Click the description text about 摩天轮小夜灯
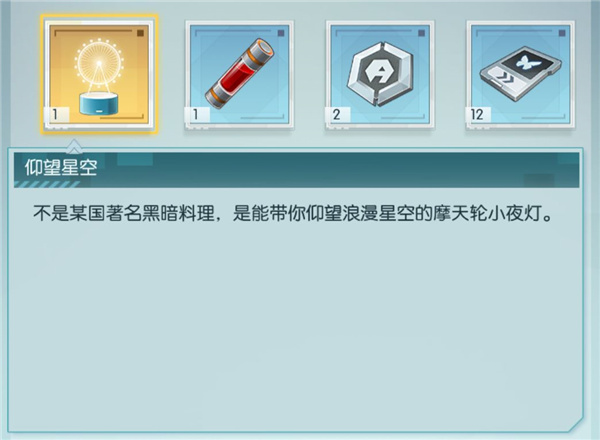 point(293,213)
